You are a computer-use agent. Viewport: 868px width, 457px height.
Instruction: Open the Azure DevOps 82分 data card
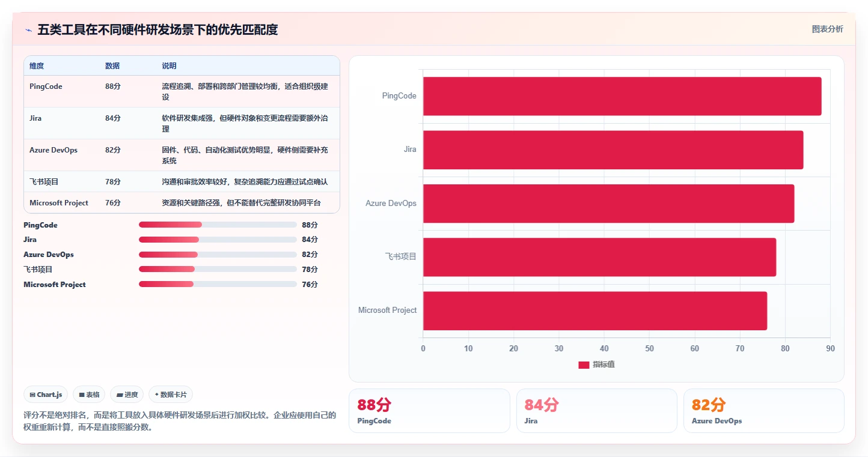763,411
